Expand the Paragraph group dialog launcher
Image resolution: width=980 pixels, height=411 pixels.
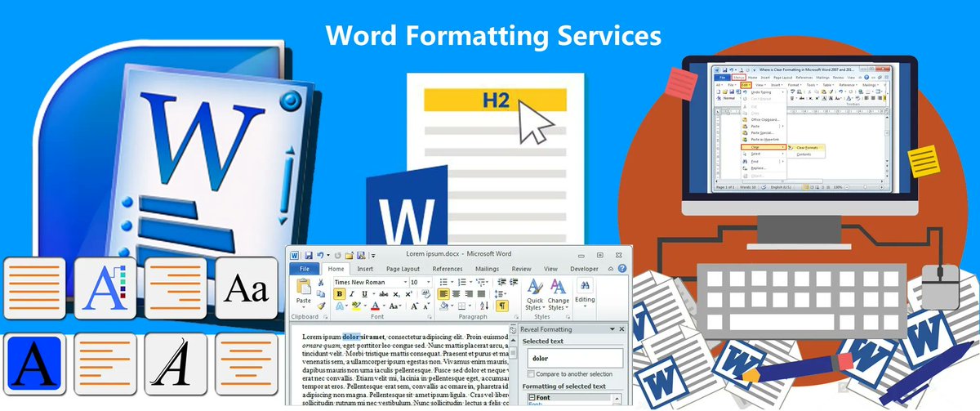tap(516, 317)
